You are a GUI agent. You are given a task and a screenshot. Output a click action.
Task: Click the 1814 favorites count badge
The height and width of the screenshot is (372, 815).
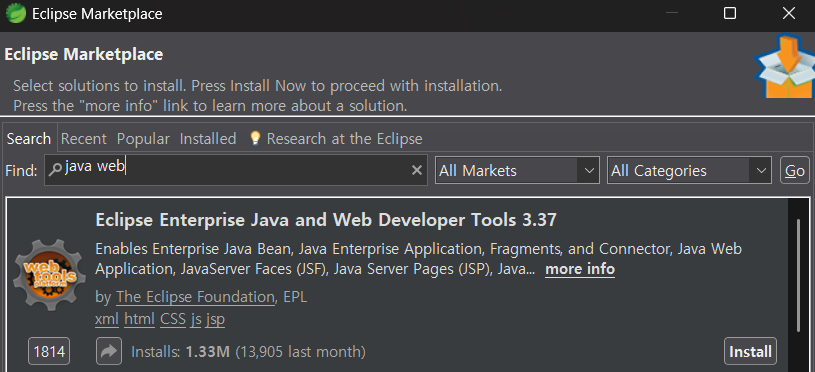tap(49, 352)
